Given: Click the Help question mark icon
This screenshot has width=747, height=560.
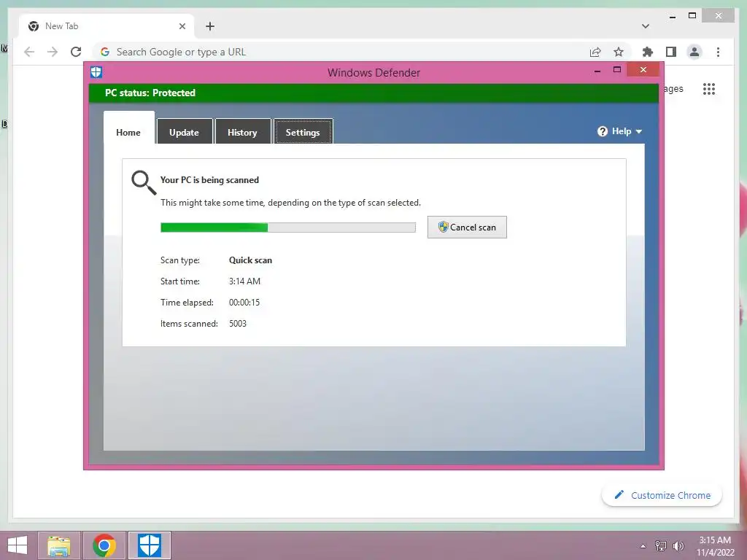Looking at the screenshot, I should 602,131.
